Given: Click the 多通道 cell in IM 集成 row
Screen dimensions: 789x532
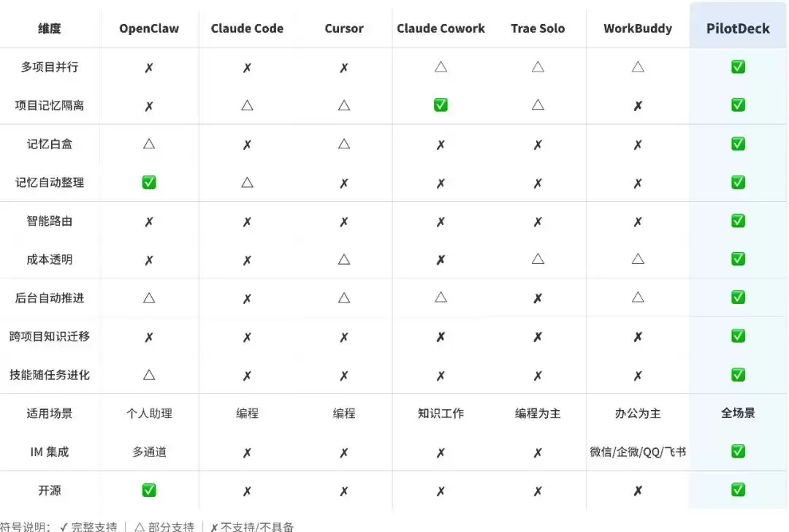Looking at the screenshot, I should (x=149, y=452).
